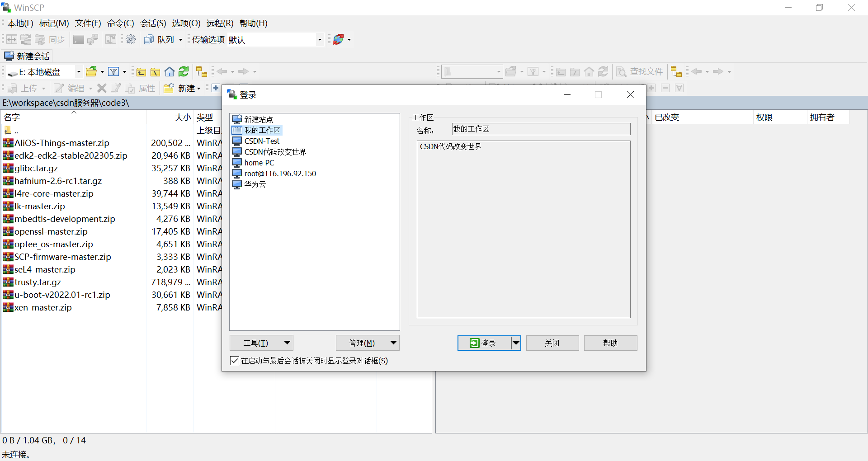The width and height of the screenshot is (868, 461).
Task: Open the 本地(L) menu
Action: [x=20, y=23]
